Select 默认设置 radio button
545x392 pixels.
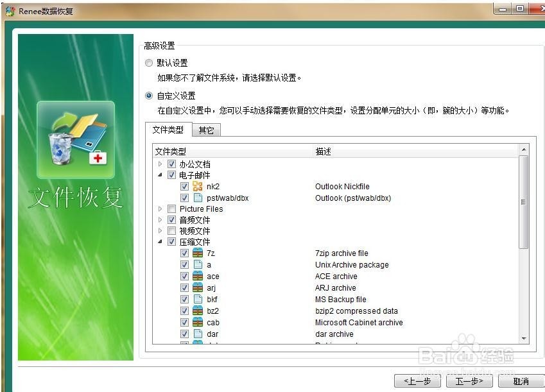pyautogui.click(x=149, y=63)
